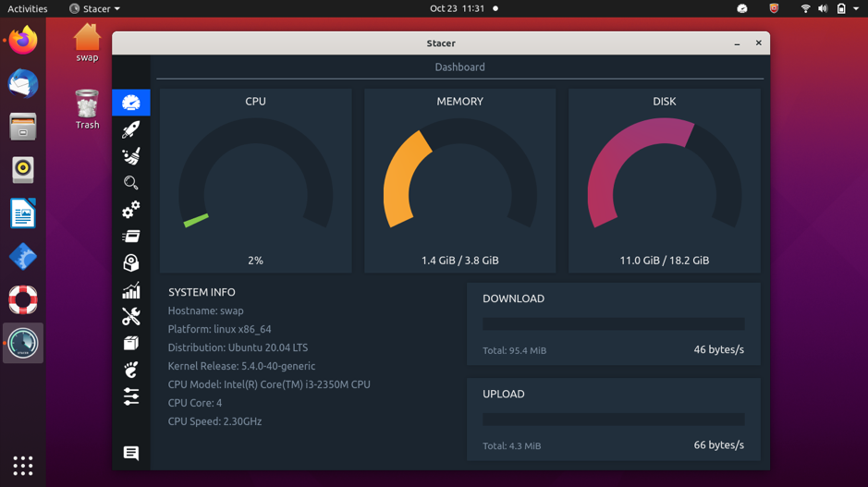Click the download progress bar
Screen dimensions: 868x487
point(613,324)
